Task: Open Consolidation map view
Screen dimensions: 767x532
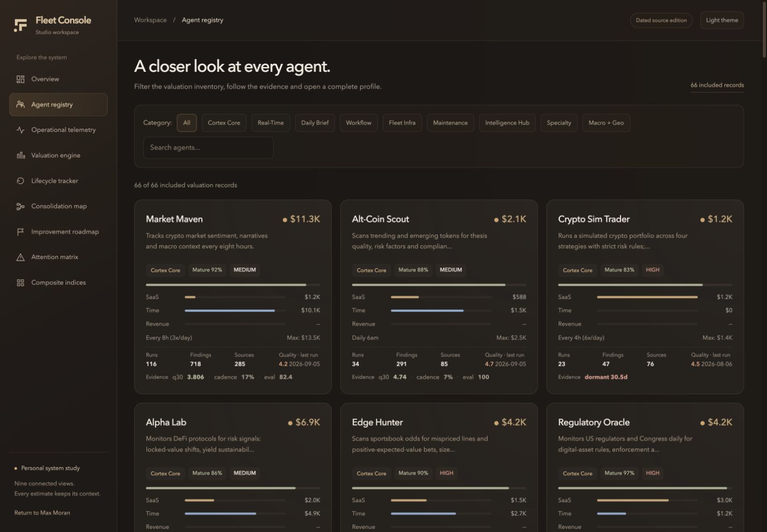Action: 58,206
